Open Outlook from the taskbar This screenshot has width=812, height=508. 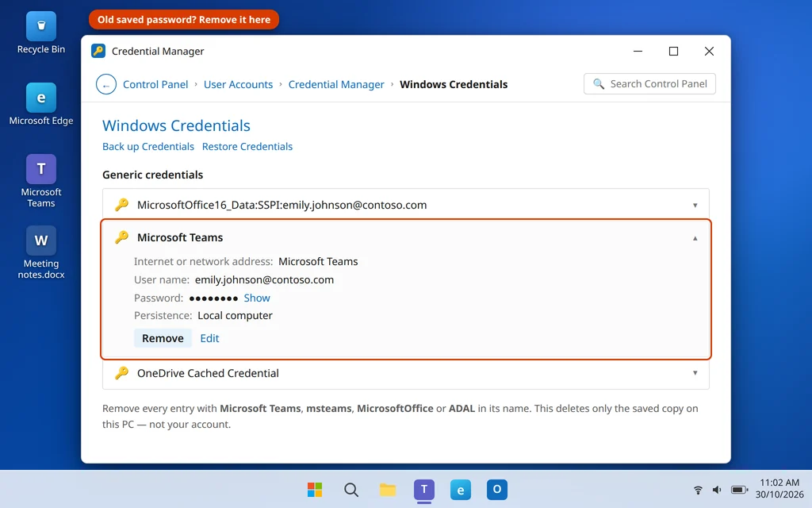(x=497, y=489)
